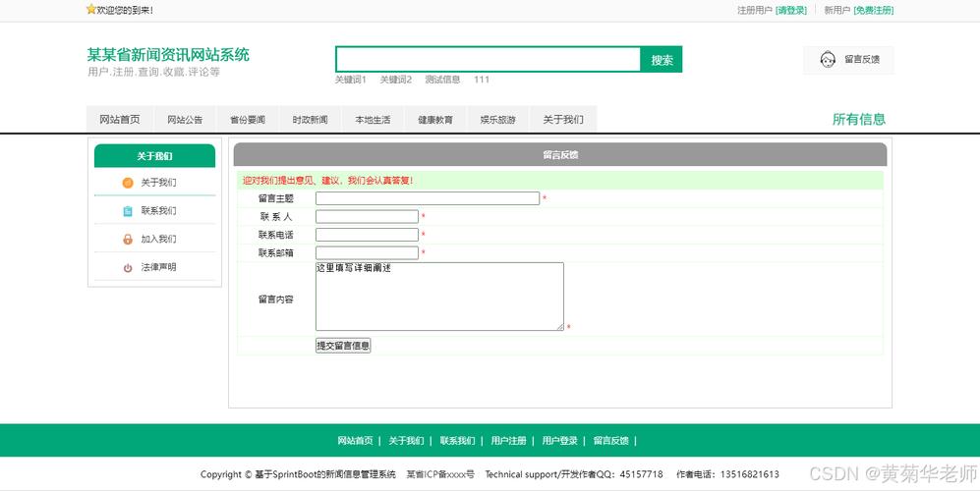Click footer link 网站首页
The height and width of the screenshot is (491, 980).
(355, 441)
